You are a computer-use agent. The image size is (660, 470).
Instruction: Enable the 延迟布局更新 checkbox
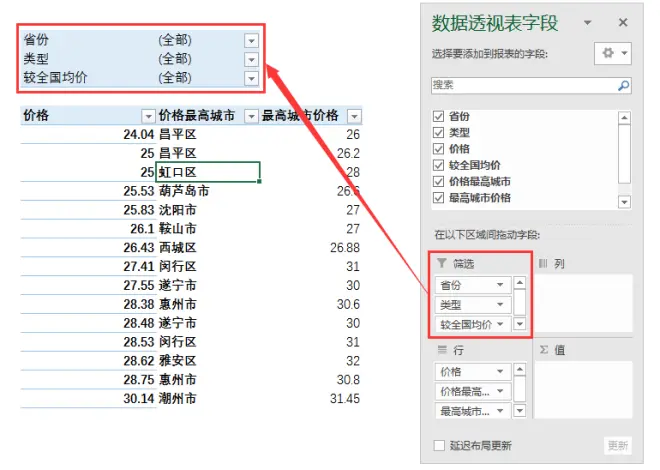[439, 445]
